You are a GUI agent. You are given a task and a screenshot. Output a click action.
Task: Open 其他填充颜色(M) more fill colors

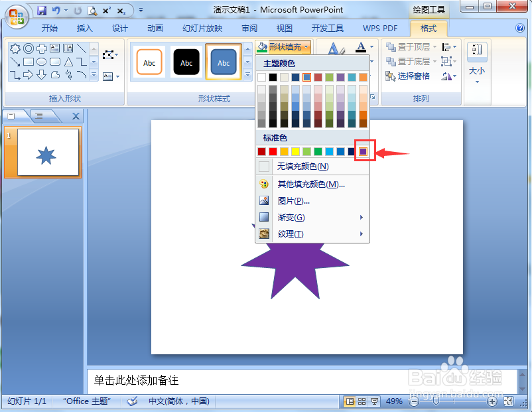[x=312, y=184]
